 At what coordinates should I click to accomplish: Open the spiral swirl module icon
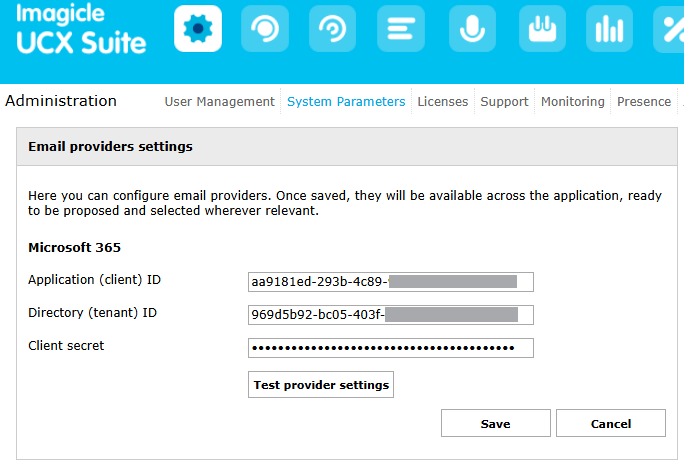click(333, 29)
